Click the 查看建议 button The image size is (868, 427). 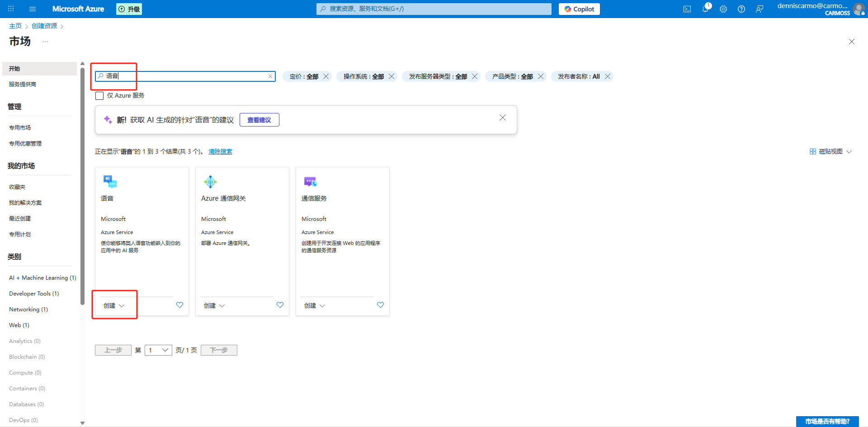point(259,120)
